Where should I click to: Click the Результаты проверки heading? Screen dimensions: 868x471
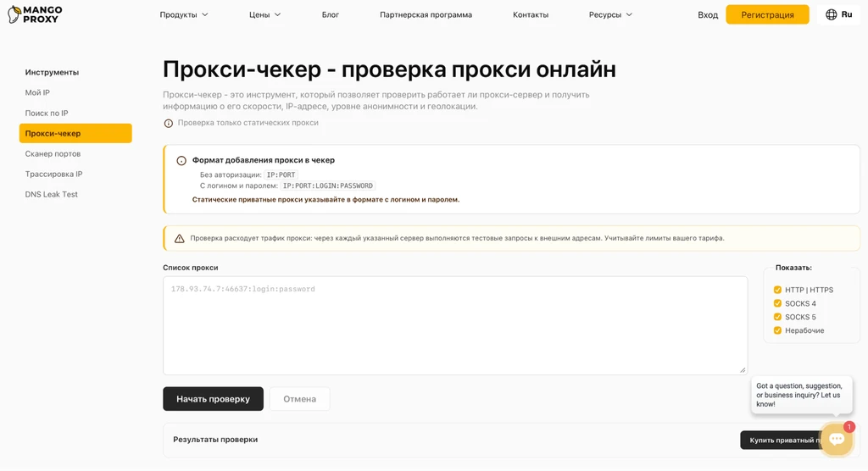click(215, 440)
